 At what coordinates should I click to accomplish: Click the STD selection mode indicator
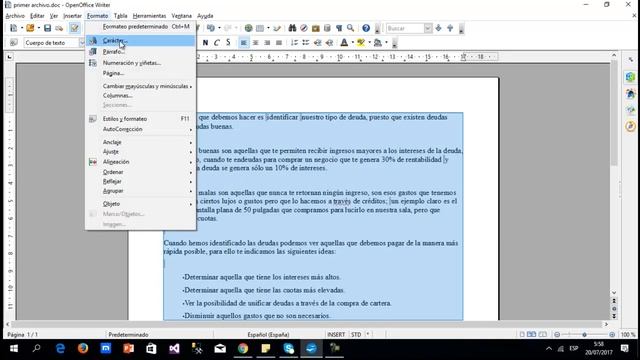pyautogui.click(x=356, y=334)
